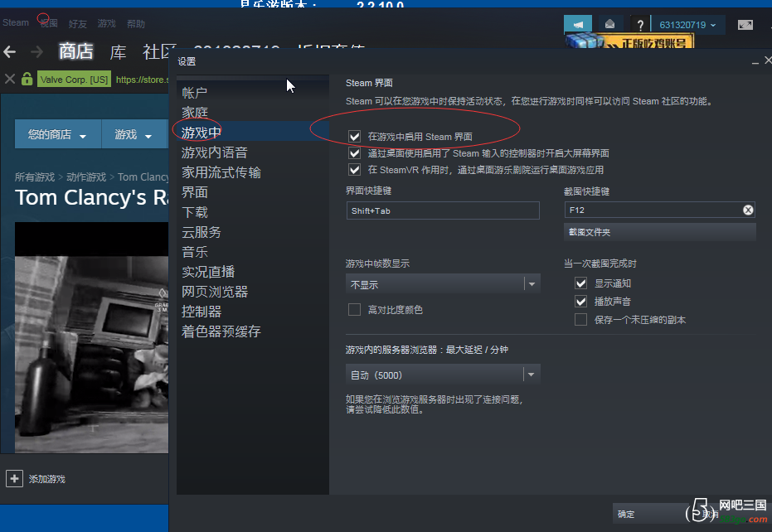Viewport: 772px width, 532px height.
Task: Click the plus icon beside 添加游戏
Action: pos(14,478)
